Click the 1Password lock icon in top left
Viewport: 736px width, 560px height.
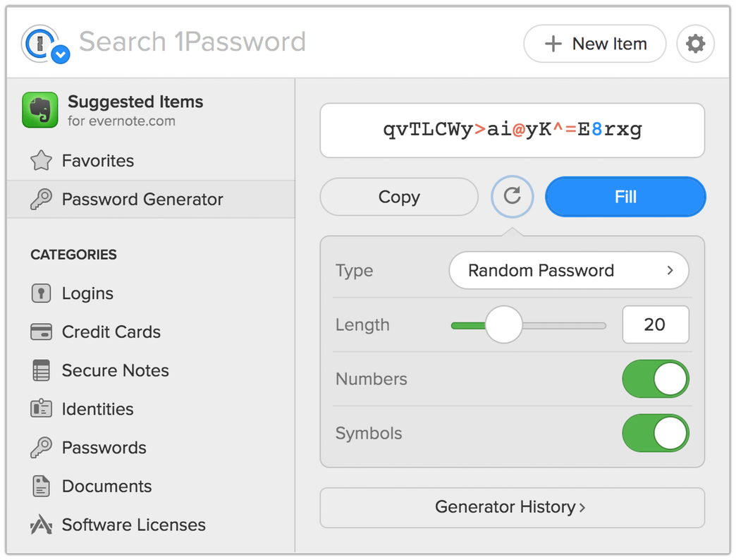pyautogui.click(x=44, y=44)
